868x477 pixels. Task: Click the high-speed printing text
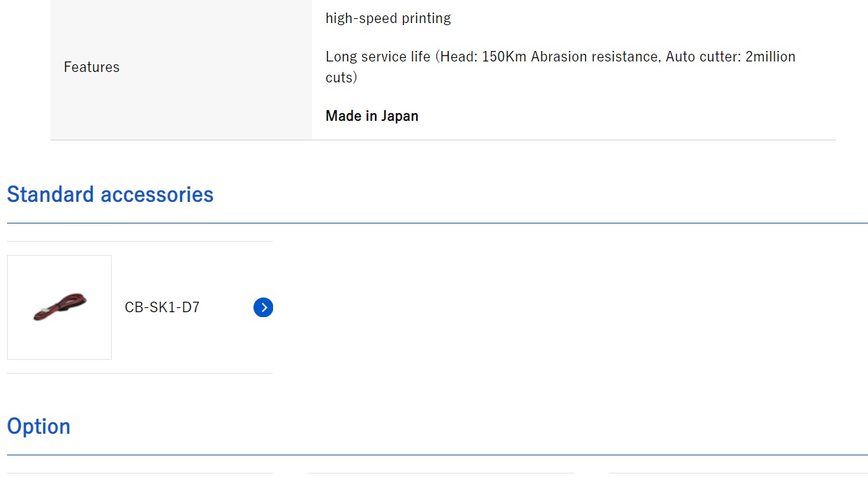tap(388, 18)
